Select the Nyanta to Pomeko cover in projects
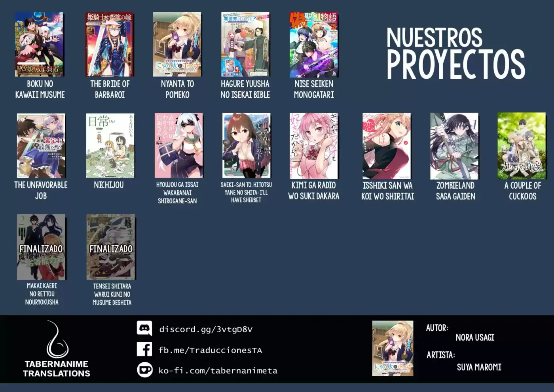The width and height of the screenshot is (554, 392). (177, 44)
